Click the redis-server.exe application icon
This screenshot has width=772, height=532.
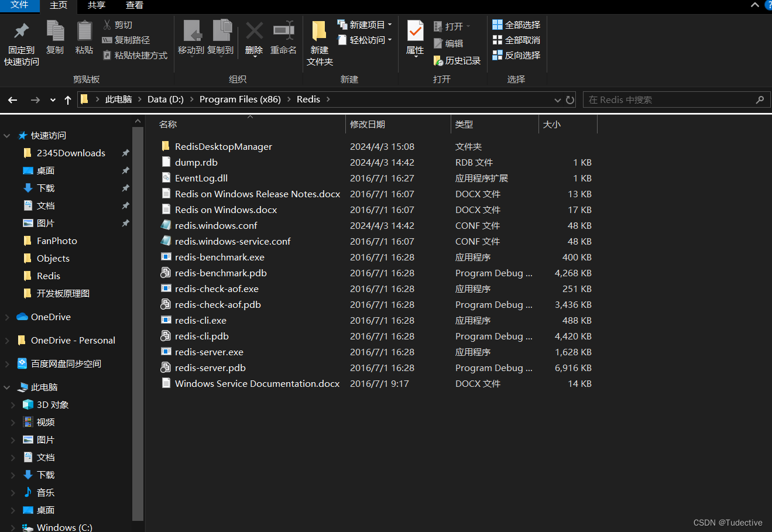166,352
